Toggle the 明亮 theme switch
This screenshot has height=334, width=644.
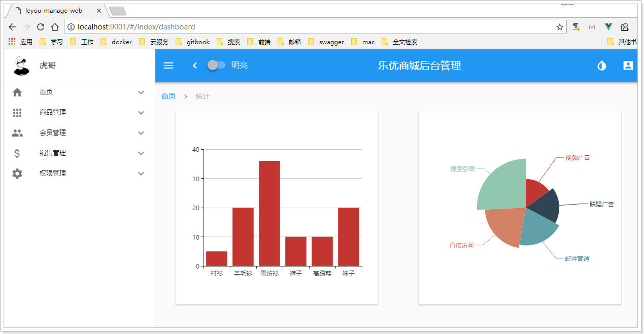coord(217,65)
